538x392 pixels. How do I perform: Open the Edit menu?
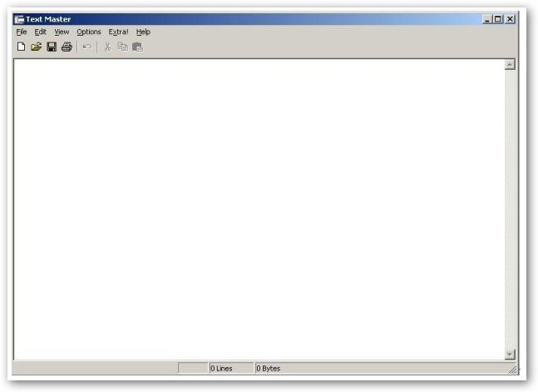pos(40,32)
